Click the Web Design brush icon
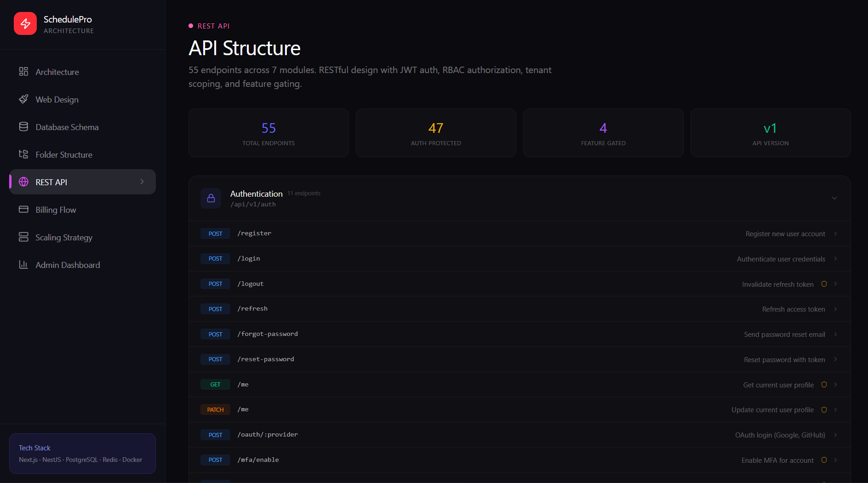The height and width of the screenshot is (483, 868). [24, 99]
